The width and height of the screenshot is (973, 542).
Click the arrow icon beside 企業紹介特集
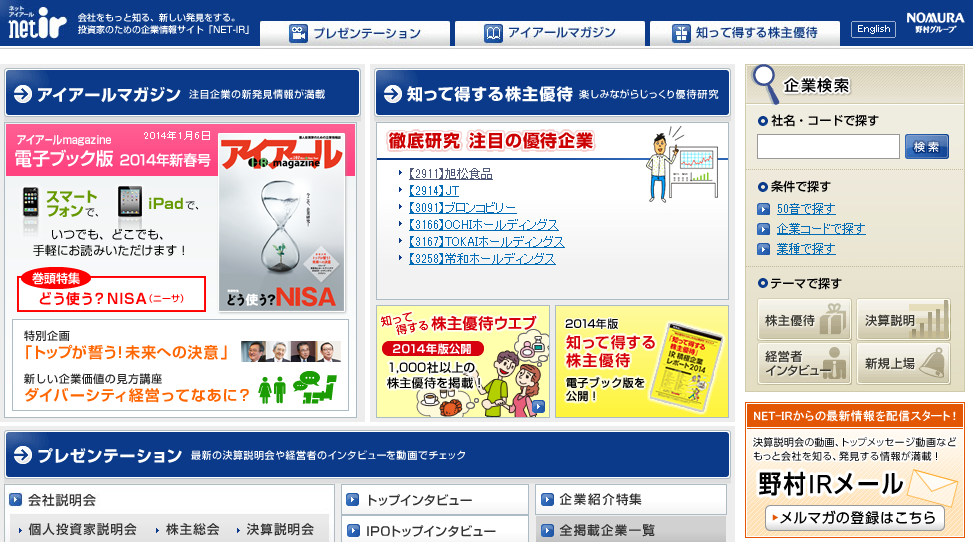click(547, 499)
